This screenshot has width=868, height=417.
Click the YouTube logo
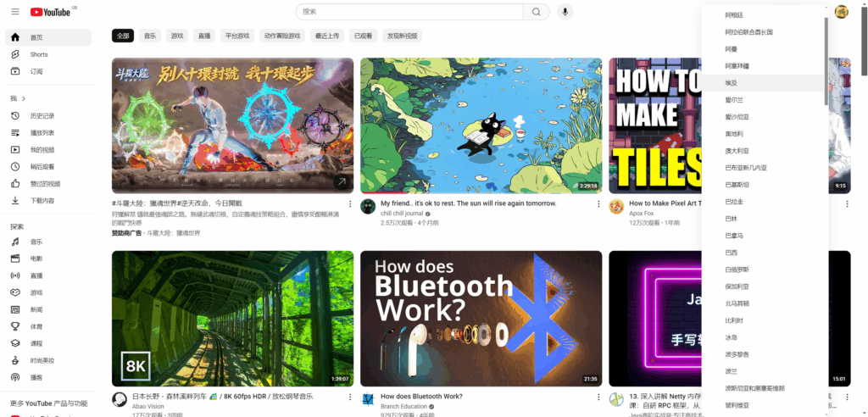[x=50, y=12]
